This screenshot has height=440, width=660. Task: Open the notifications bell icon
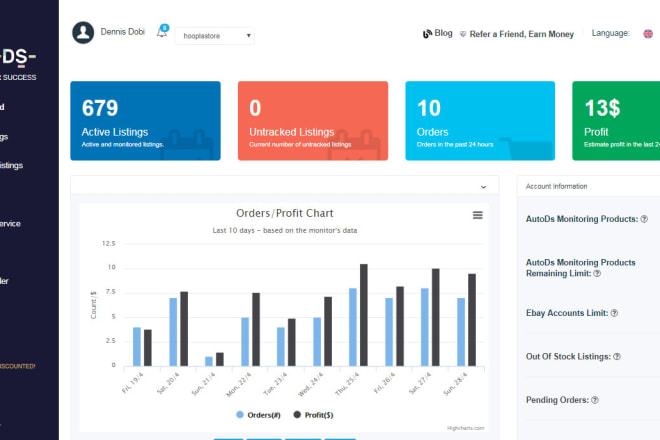tap(162, 31)
